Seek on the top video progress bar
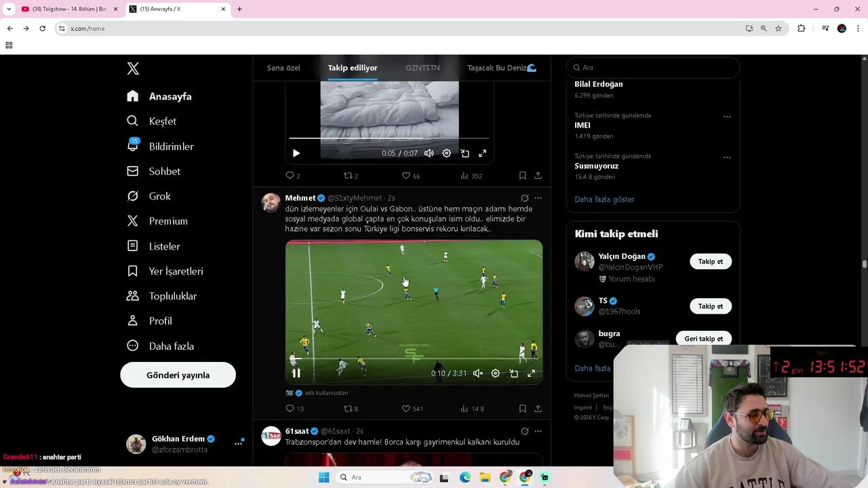Viewport: 868px width, 488px height. pos(389,138)
